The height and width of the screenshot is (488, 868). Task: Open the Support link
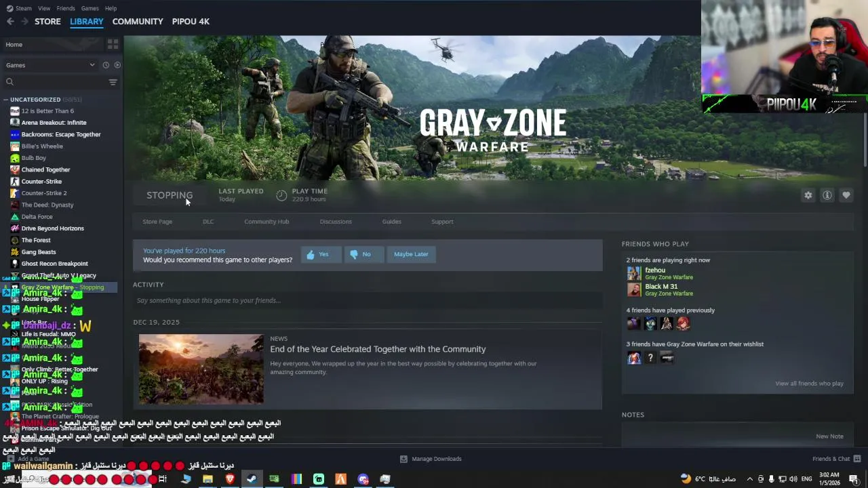[x=442, y=222]
